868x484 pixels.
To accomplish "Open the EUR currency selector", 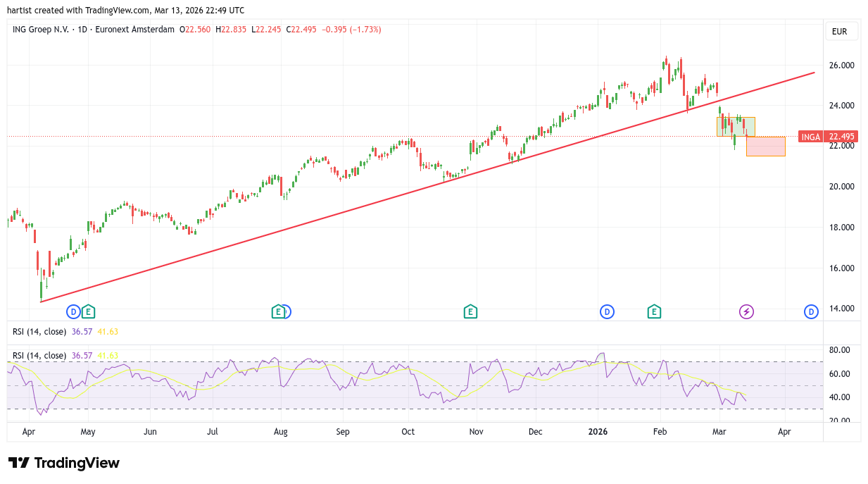I will tap(839, 31).
